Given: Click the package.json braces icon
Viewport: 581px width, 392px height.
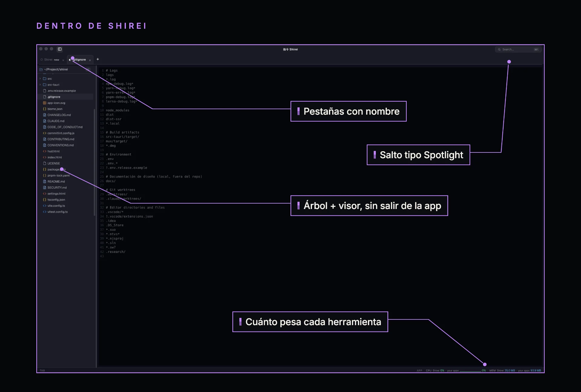Looking at the screenshot, I should [x=44, y=169].
